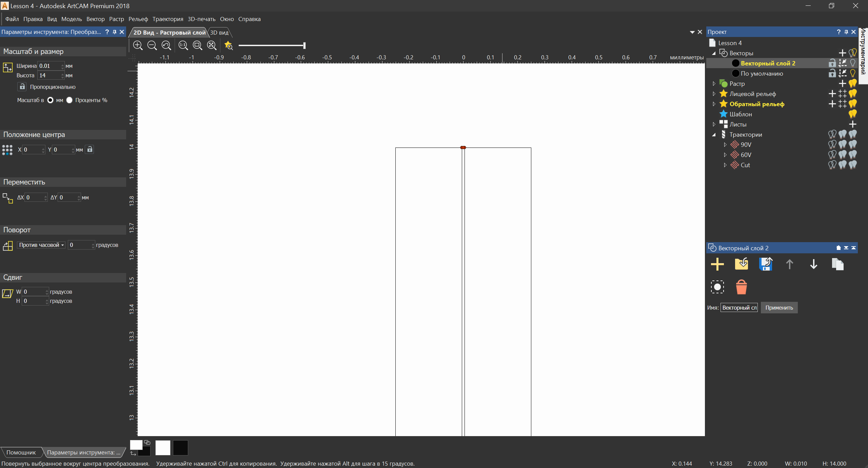Click the zoom out magnifier icon
This screenshot has height=468, width=868.
pos(152,45)
